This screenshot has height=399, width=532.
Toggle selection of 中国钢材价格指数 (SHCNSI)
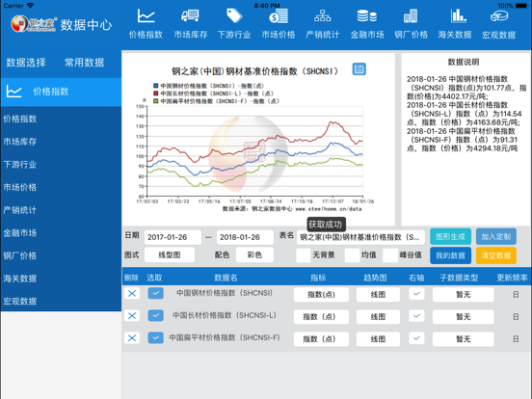point(155,293)
